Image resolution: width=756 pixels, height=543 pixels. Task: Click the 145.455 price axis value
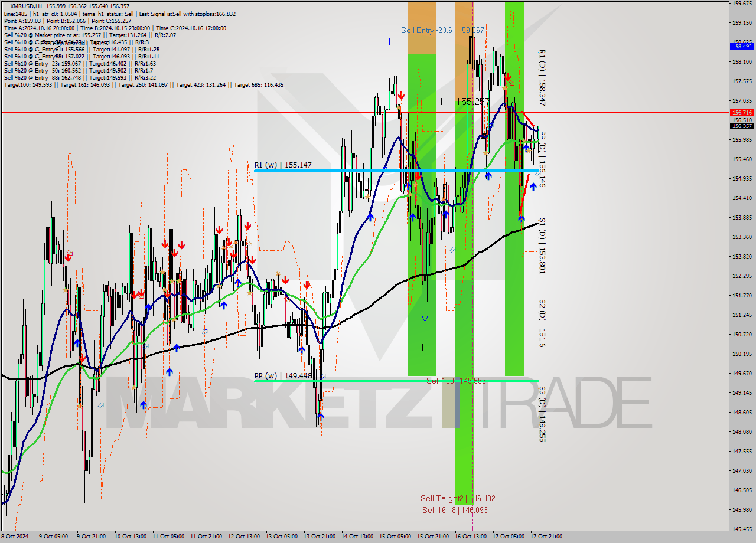point(742,529)
